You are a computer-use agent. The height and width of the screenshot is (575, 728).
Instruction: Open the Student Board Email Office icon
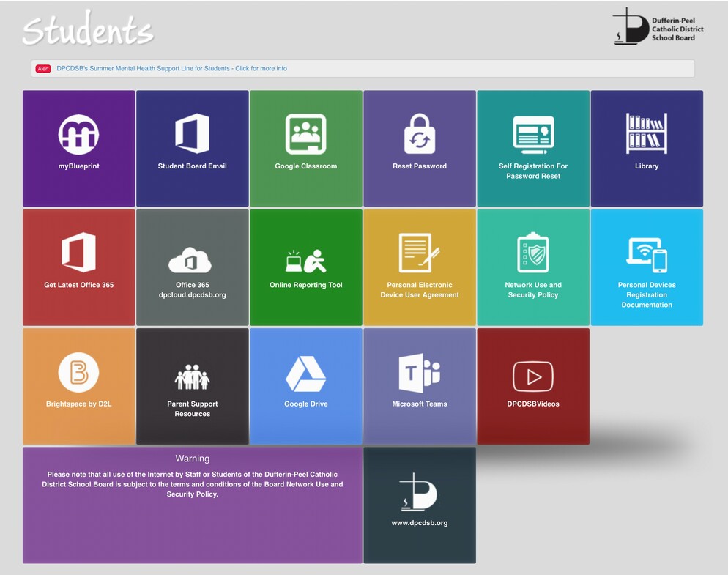(x=192, y=133)
